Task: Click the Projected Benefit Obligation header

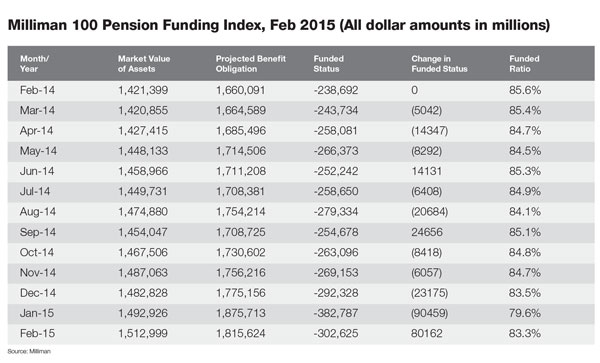Action: point(251,64)
